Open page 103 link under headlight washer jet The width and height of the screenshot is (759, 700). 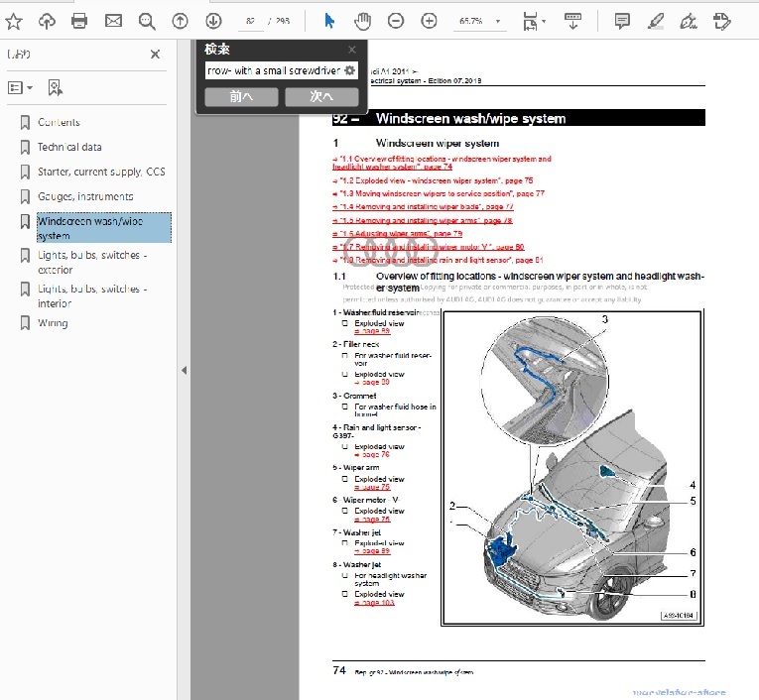pyautogui.click(x=374, y=603)
